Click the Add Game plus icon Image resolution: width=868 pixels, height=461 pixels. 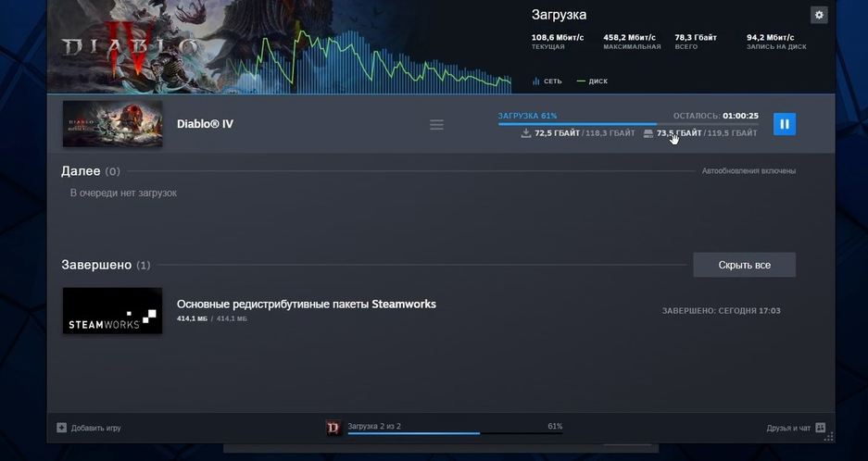tap(61, 428)
